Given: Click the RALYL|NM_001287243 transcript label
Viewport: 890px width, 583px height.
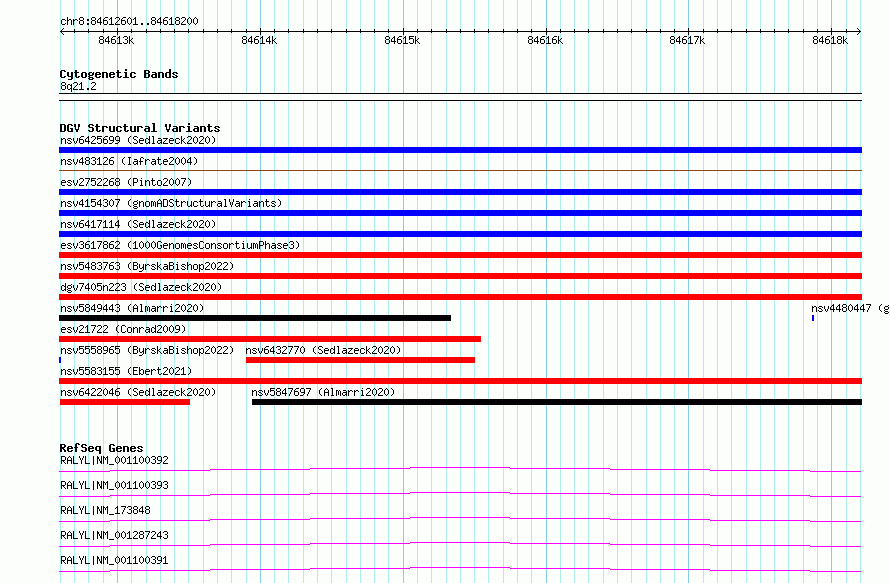Looking at the screenshot, I should pos(114,535).
